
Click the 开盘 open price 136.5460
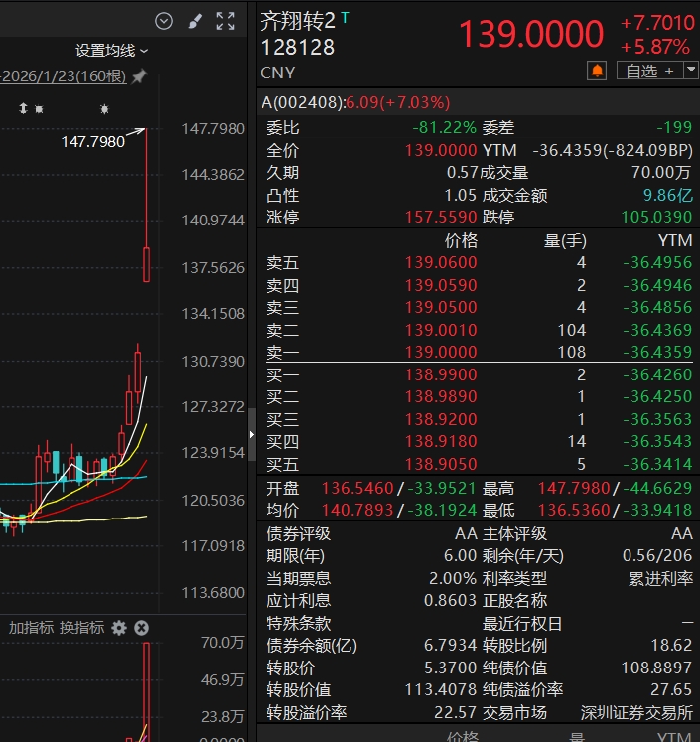pyautogui.click(x=357, y=488)
